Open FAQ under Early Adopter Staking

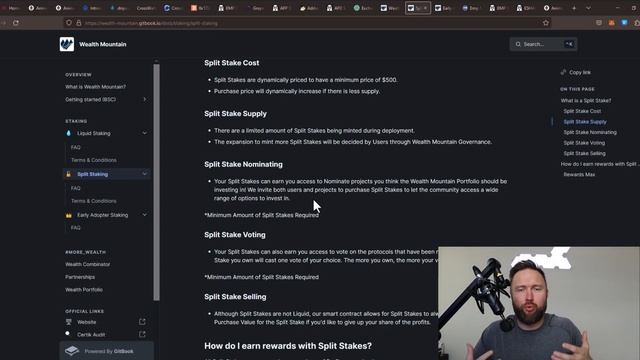pyautogui.click(x=76, y=227)
